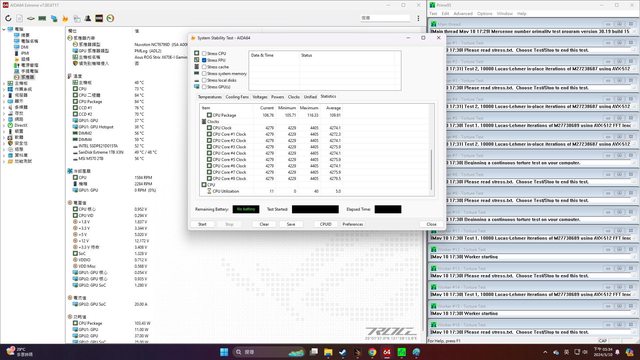Expand the DirectX node in left tree
Image resolution: width=640 pixels, height=360 pixels.
click(4, 125)
